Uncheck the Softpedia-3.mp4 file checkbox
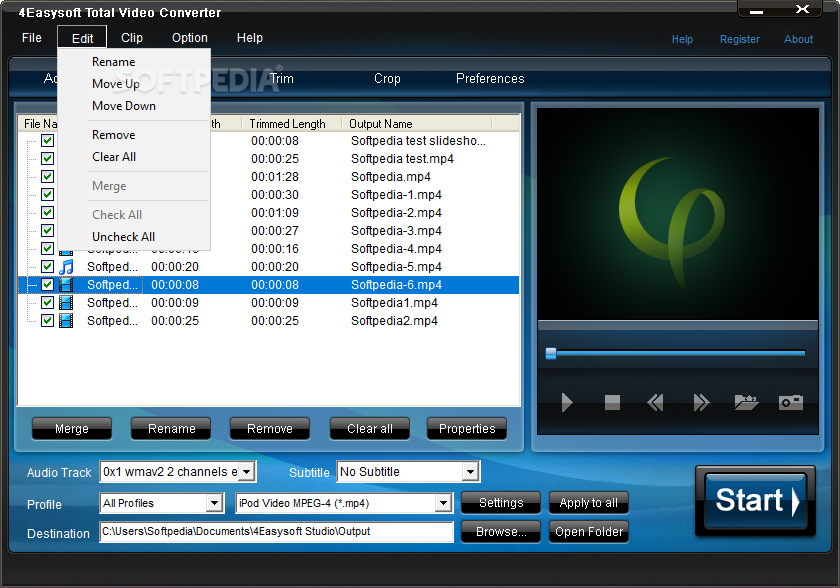This screenshot has width=840, height=588. coord(48,231)
